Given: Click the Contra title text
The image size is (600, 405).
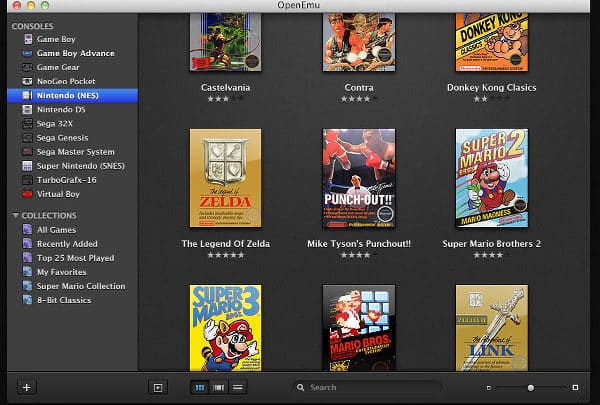Looking at the screenshot, I should 359,88.
